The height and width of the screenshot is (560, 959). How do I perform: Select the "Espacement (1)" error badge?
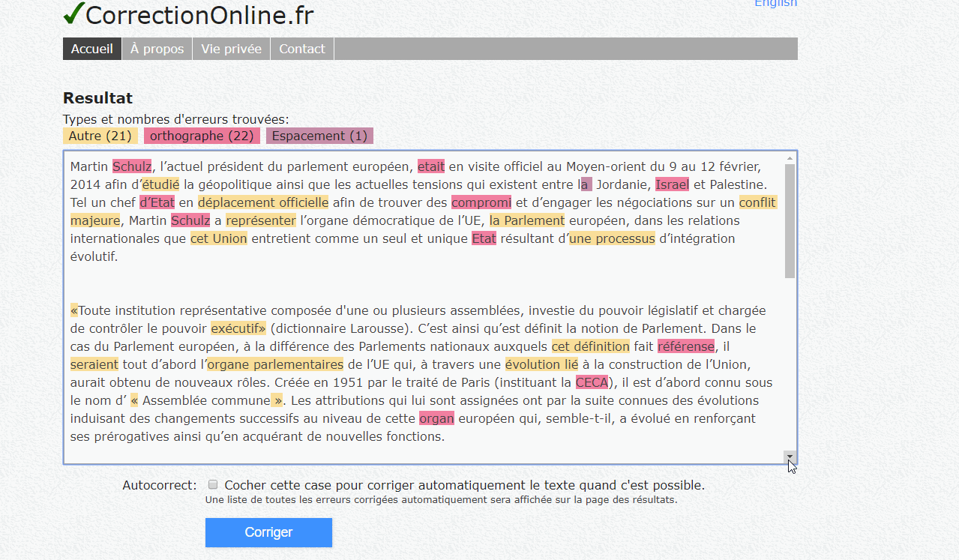pos(319,136)
